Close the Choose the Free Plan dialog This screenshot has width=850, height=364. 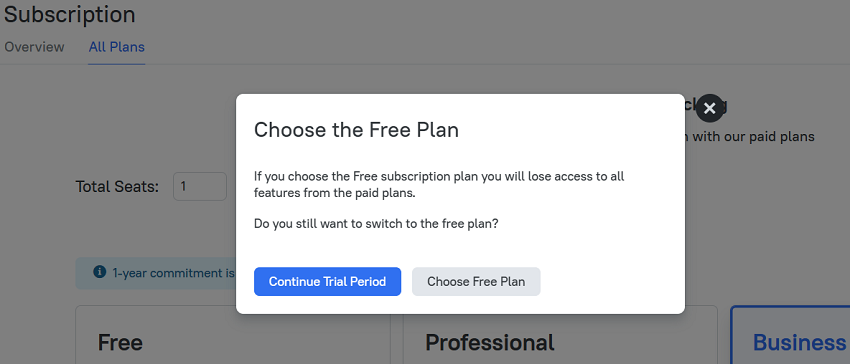click(x=710, y=108)
